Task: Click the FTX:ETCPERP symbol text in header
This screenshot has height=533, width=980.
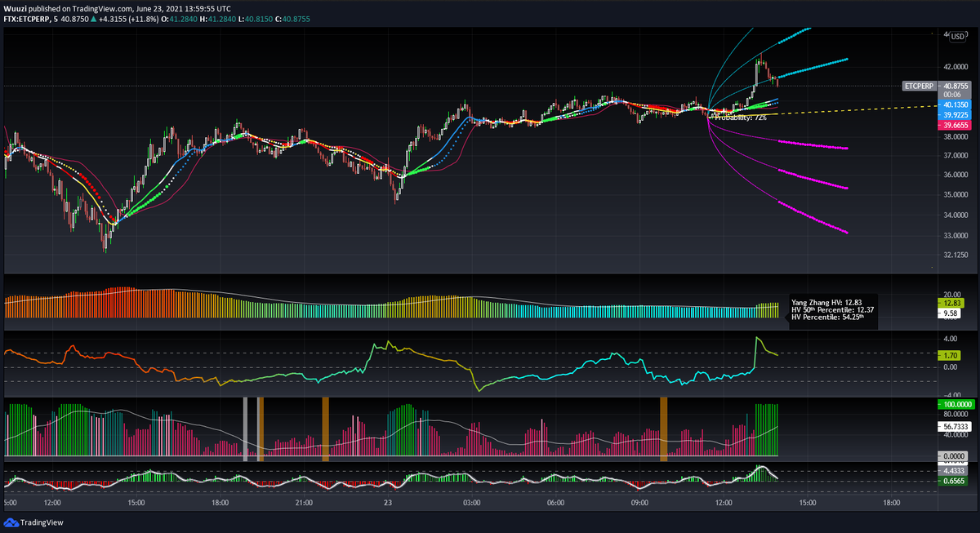Action: click(x=27, y=20)
